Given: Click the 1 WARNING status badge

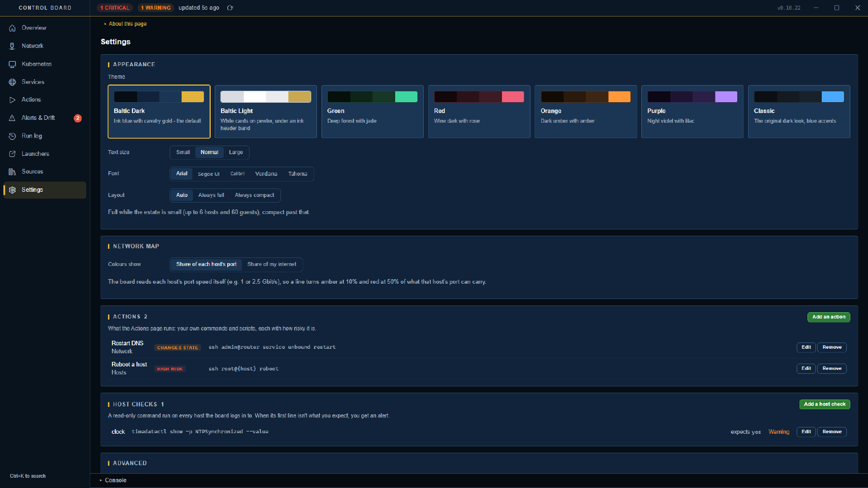Looking at the screenshot, I should pyautogui.click(x=155, y=8).
